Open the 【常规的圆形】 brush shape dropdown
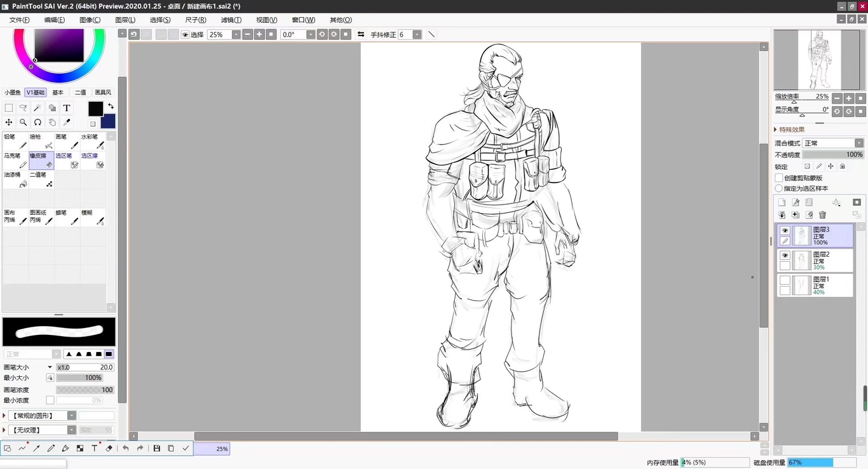 pos(72,416)
